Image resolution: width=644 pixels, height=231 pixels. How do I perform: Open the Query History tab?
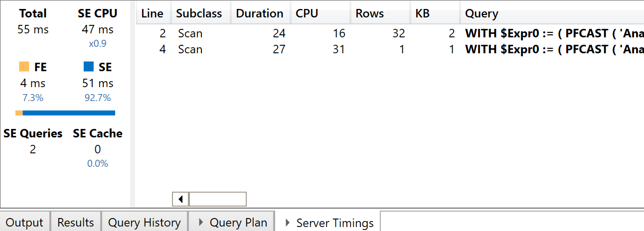click(x=145, y=222)
